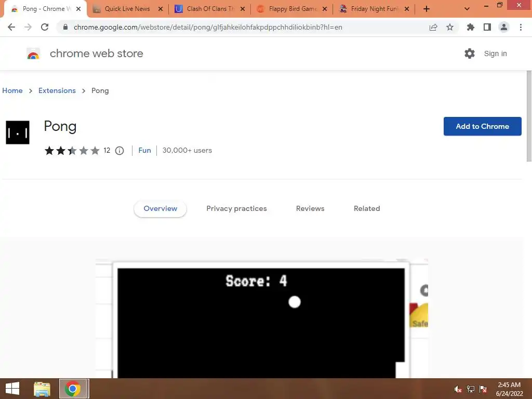Click the Pong extension icon
Image resolution: width=532 pixels, height=399 pixels.
18,132
